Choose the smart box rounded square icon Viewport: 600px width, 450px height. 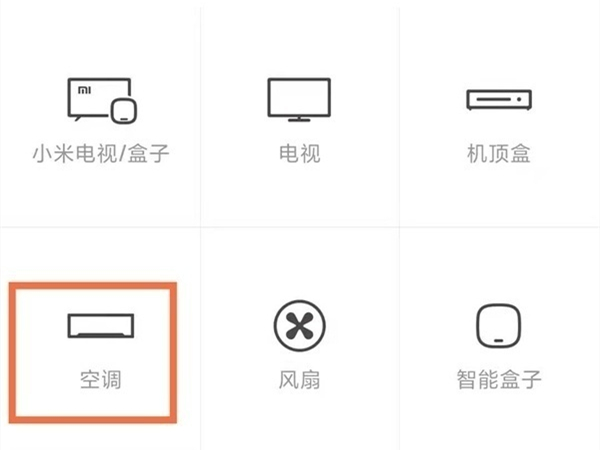[499, 326]
